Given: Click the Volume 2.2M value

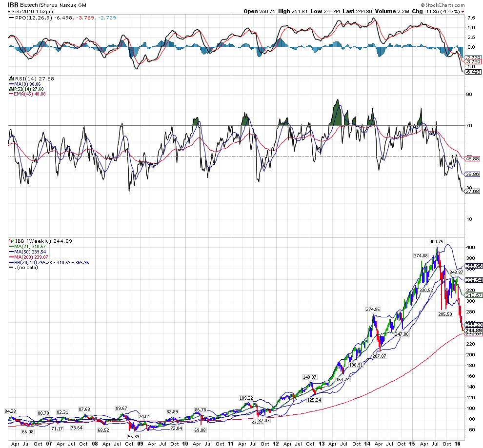Looking at the screenshot, I should point(392,11).
